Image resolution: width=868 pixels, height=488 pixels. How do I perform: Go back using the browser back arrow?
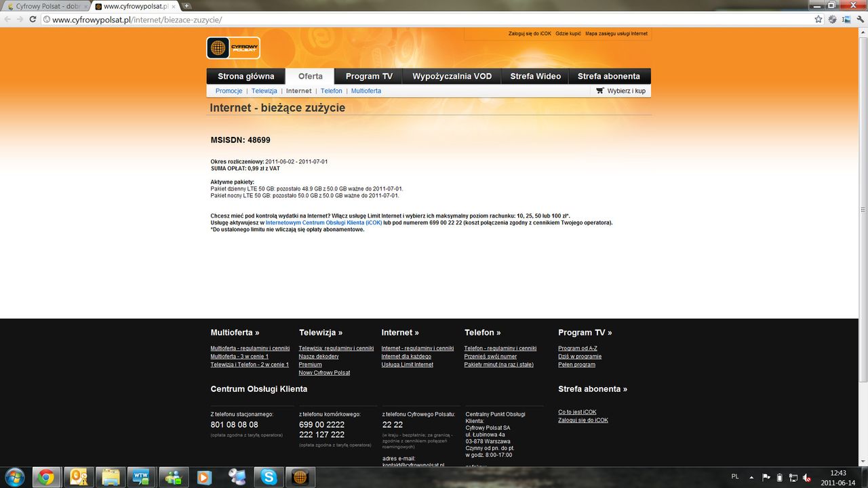tap(7, 20)
